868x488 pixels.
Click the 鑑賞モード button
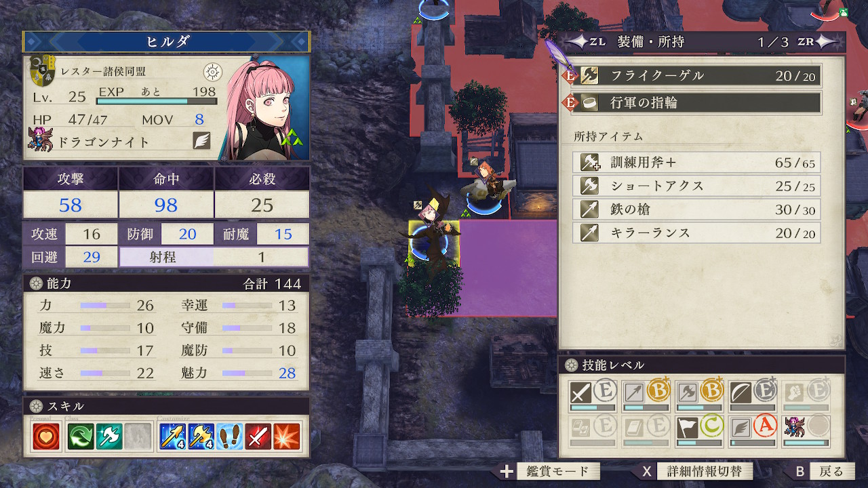click(551, 472)
